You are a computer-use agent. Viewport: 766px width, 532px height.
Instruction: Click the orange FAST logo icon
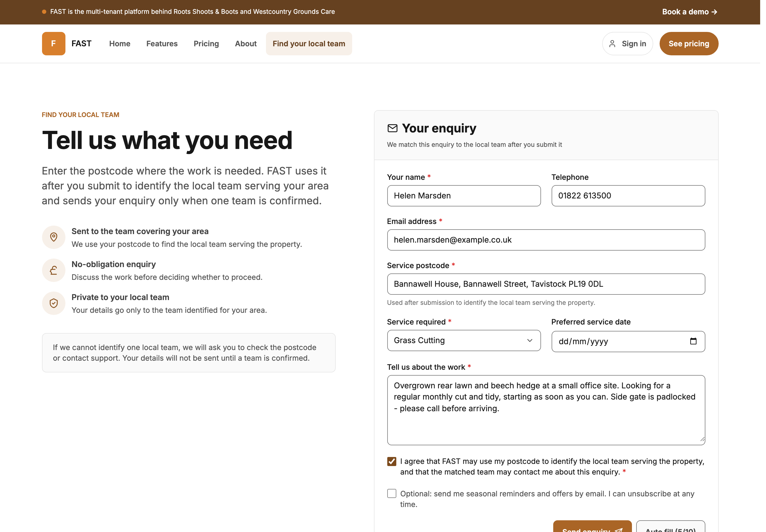coord(53,44)
